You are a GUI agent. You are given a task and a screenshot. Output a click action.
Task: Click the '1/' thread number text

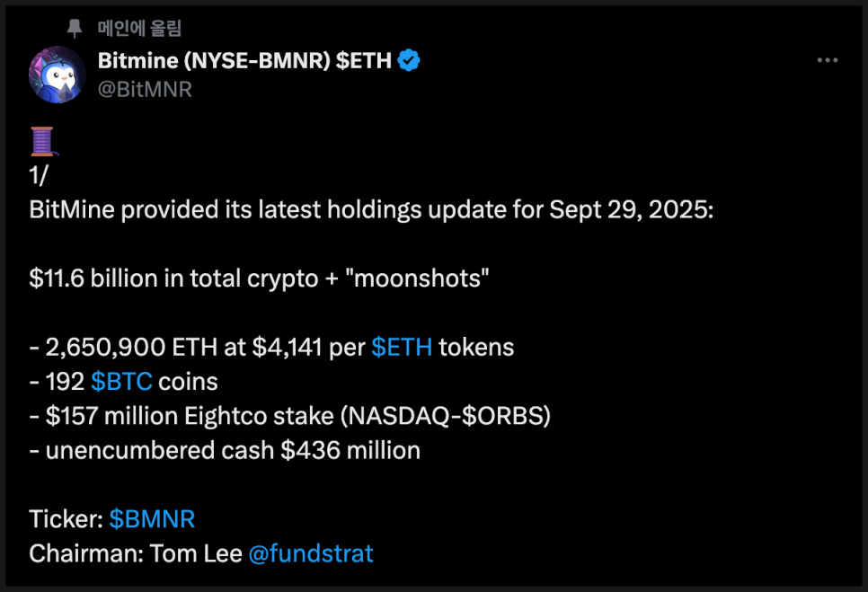click(x=39, y=175)
